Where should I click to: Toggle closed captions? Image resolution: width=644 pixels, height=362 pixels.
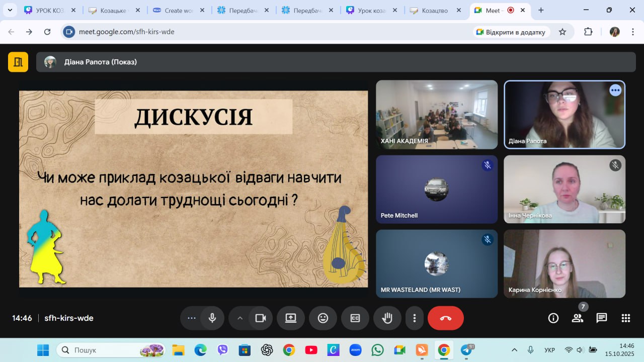coord(355,318)
